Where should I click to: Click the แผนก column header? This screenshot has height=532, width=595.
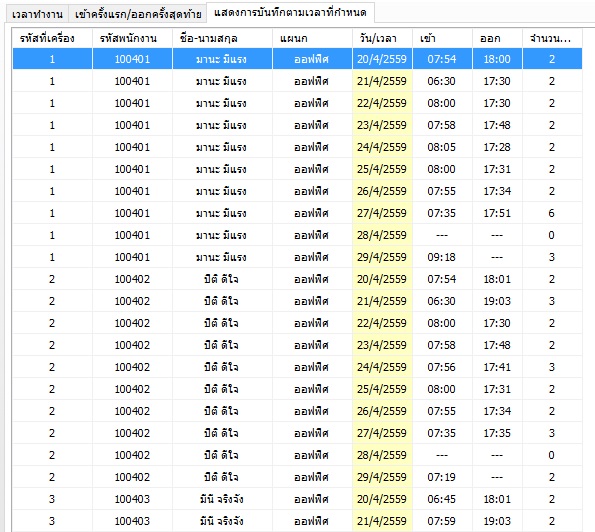tap(312, 38)
